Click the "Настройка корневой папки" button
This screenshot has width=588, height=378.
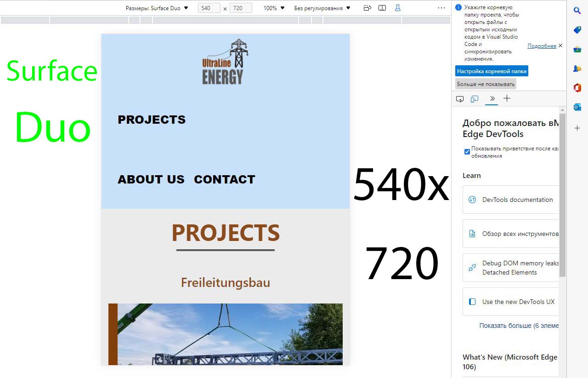pyautogui.click(x=492, y=71)
